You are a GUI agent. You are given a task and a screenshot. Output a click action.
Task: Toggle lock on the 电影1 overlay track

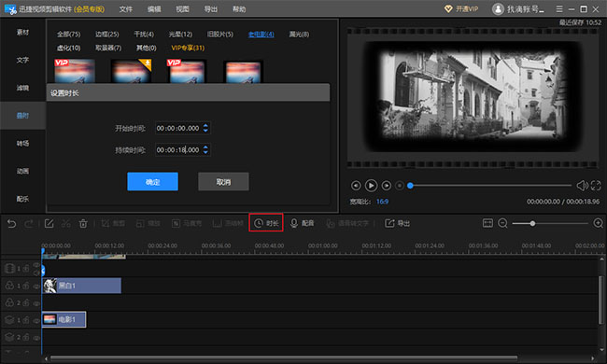pyautogui.click(x=26, y=319)
